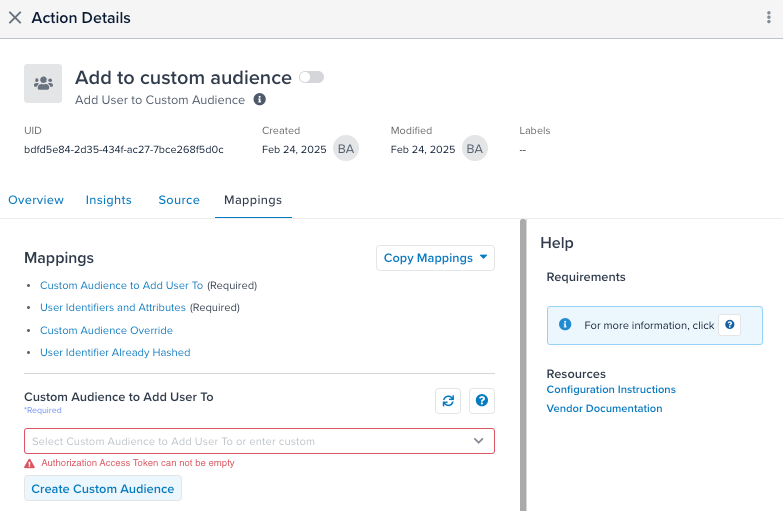Click the Custom Audience Override link
The image size is (783, 511).
[x=106, y=330]
